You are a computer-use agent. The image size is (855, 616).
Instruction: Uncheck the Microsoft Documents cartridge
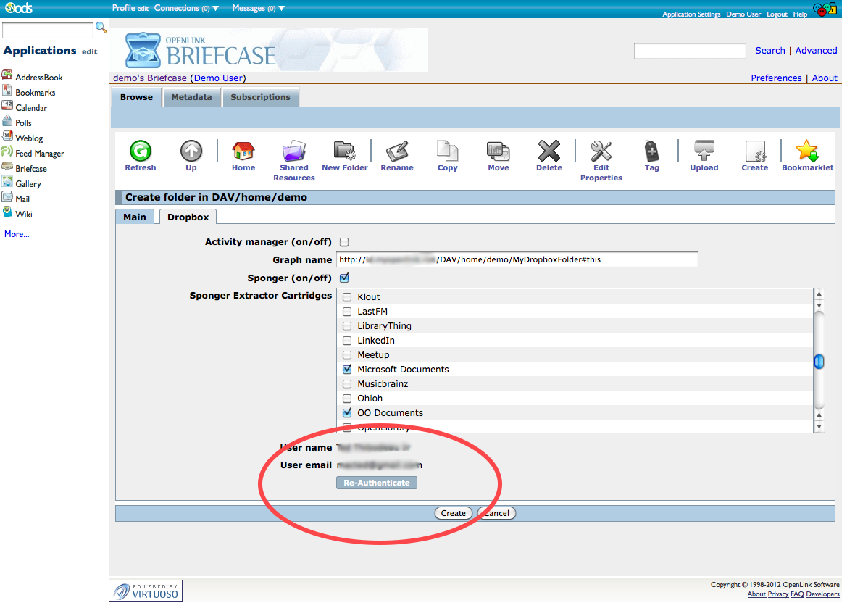(x=347, y=370)
